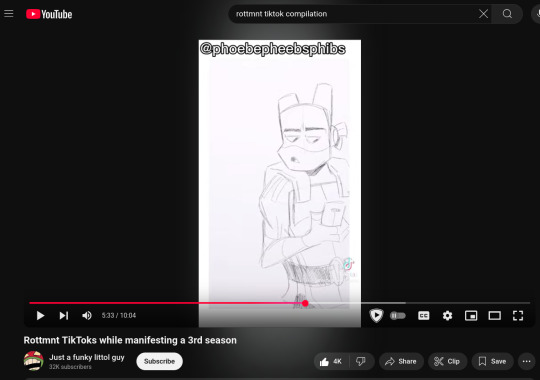
Task: Toggle the autoplay switch
Action: click(x=398, y=316)
